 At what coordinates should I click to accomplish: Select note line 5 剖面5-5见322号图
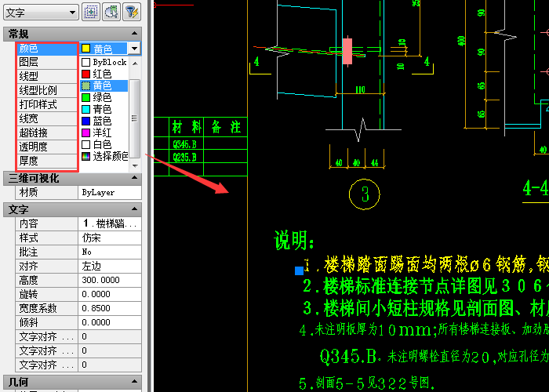[x=367, y=383]
